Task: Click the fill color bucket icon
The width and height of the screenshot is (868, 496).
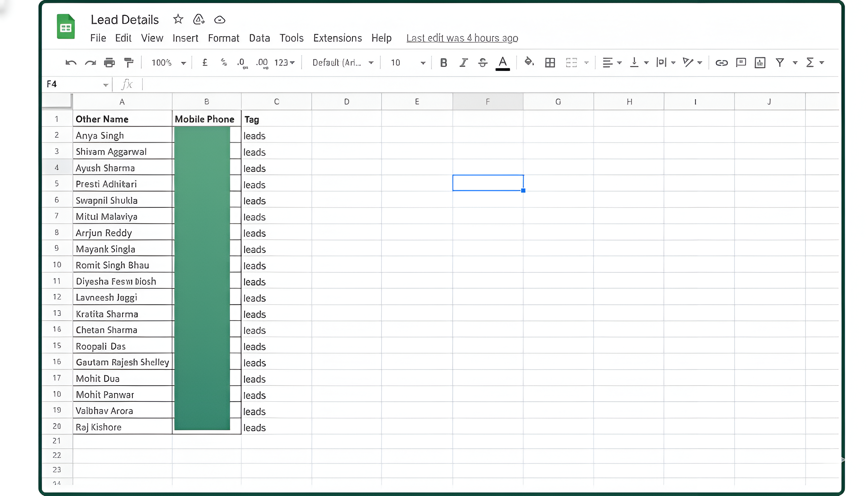Action: pyautogui.click(x=528, y=62)
